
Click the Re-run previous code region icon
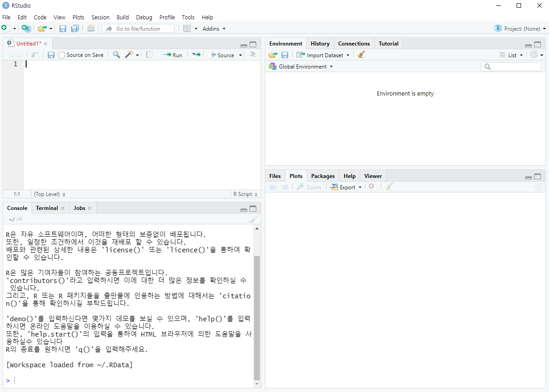point(196,55)
